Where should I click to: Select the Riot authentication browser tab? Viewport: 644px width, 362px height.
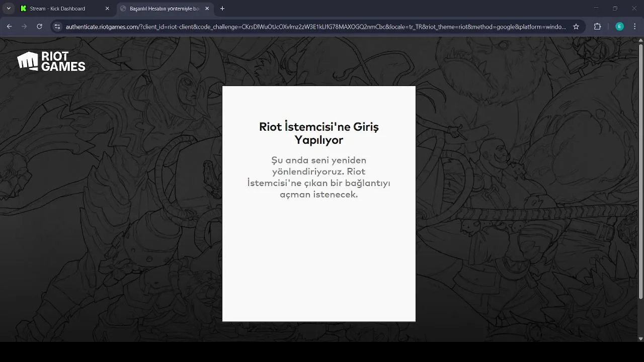(x=165, y=9)
